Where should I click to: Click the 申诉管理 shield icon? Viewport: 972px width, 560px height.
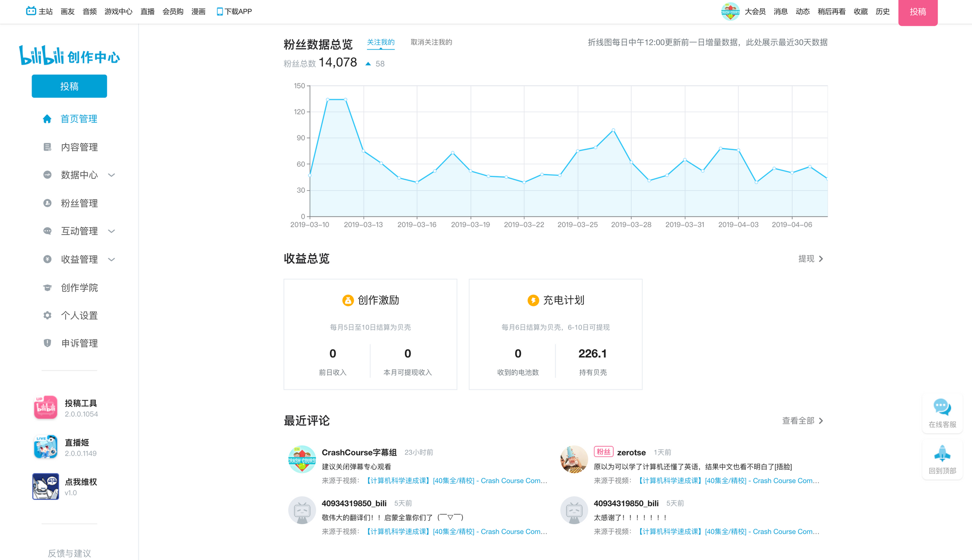point(47,343)
